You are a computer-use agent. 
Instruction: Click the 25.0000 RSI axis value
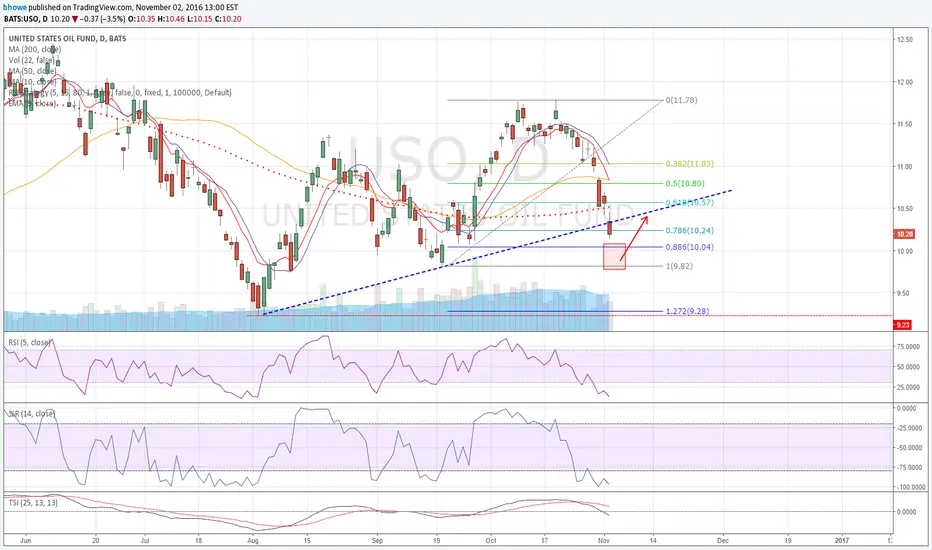[908, 387]
